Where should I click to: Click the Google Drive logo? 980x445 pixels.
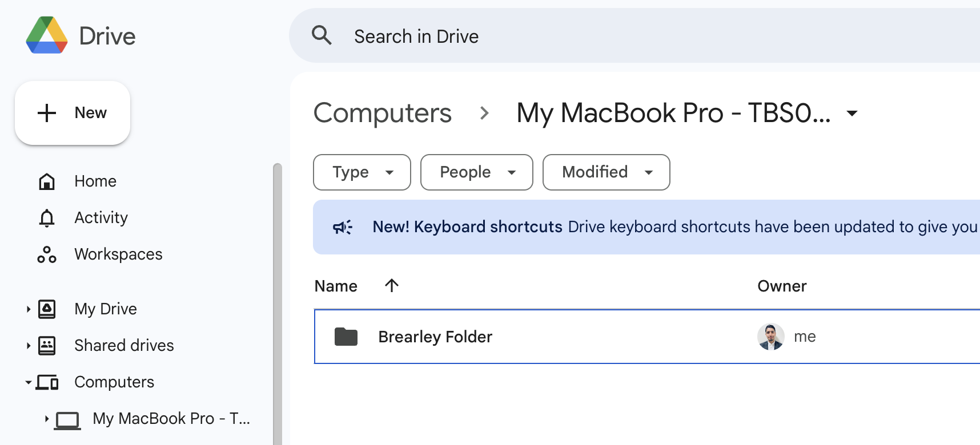pyautogui.click(x=47, y=35)
